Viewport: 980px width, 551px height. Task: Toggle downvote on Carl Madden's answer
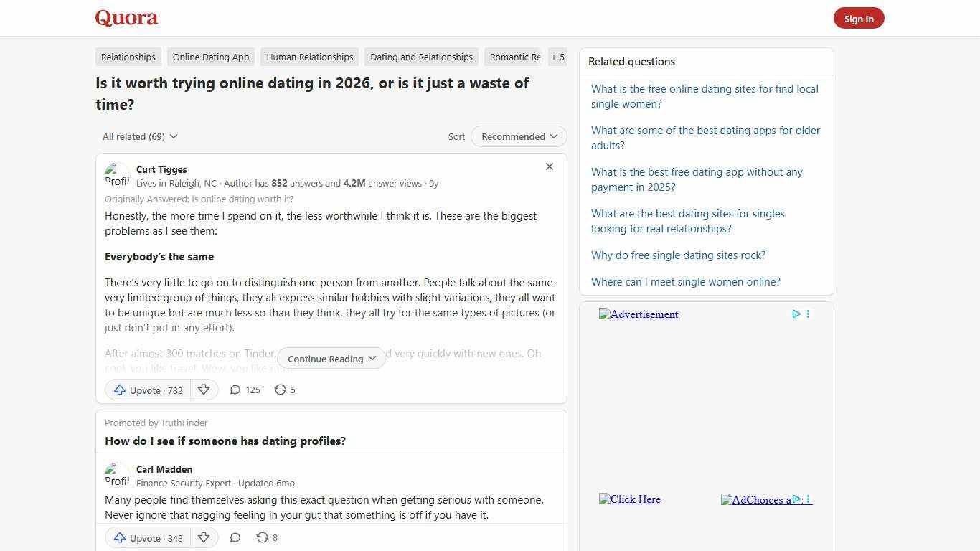coord(204,537)
